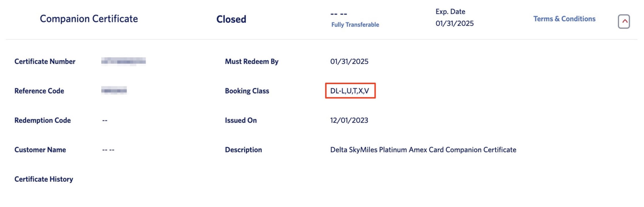Open the Terms & Conditions link
The width and height of the screenshot is (644, 207).
(x=565, y=19)
